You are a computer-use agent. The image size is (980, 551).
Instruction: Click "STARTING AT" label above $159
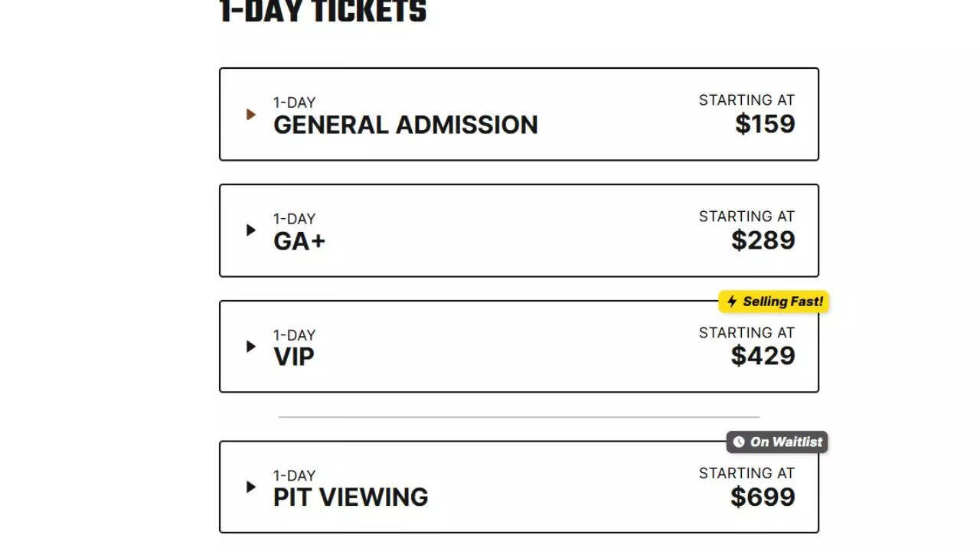746,100
